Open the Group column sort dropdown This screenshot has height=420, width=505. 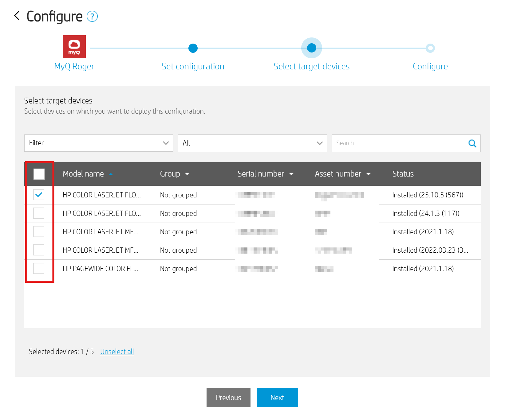187,174
